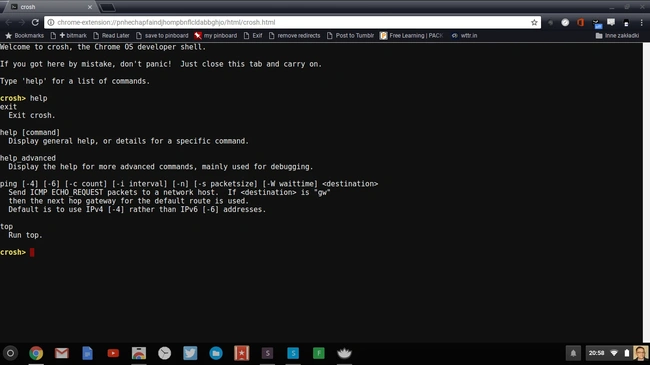The width and height of the screenshot is (650, 365).
Task: Click the grey circular extension icon
Action: click(x=551, y=23)
